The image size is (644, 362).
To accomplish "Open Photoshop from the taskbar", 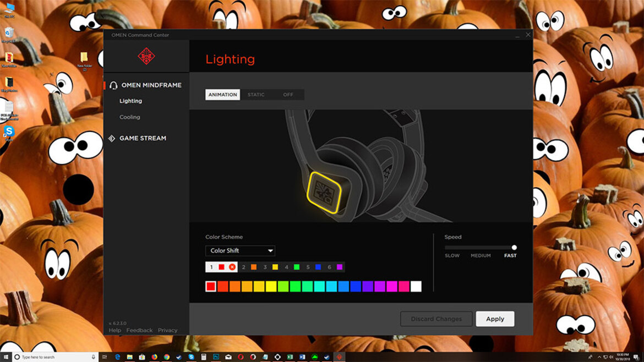I will click(216, 357).
